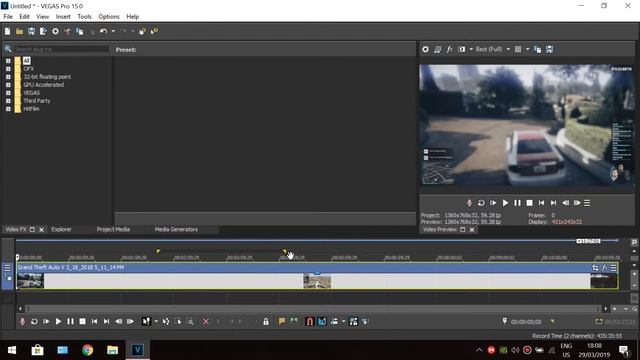Screen dimensions: 640x360
Task: Click the What's This help cursor icon
Action: [x=154, y=31]
